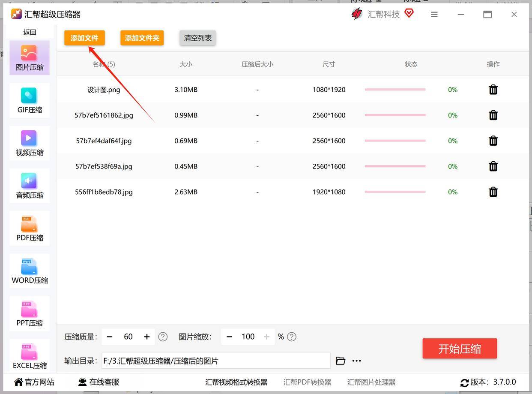Click the 1920*1080 dimension cell
Screen dimensions: 532x394
pyautogui.click(x=329, y=192)
